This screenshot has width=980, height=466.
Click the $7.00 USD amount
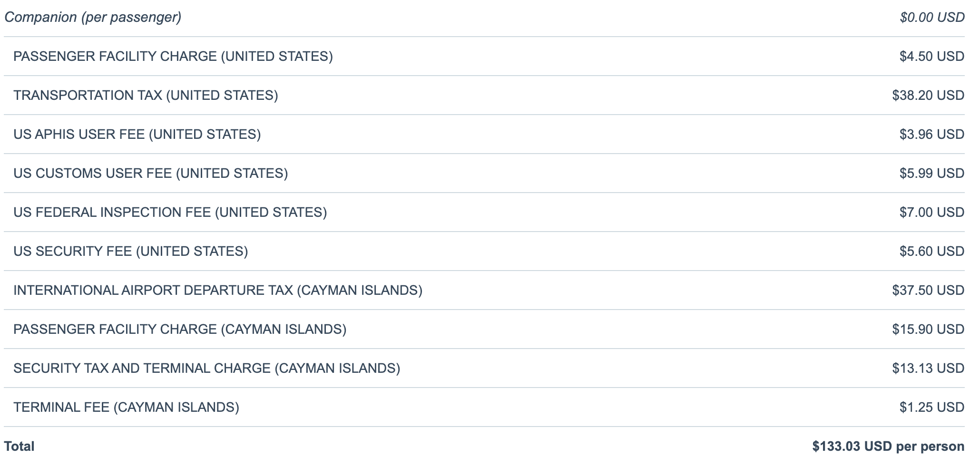[931, 213]
